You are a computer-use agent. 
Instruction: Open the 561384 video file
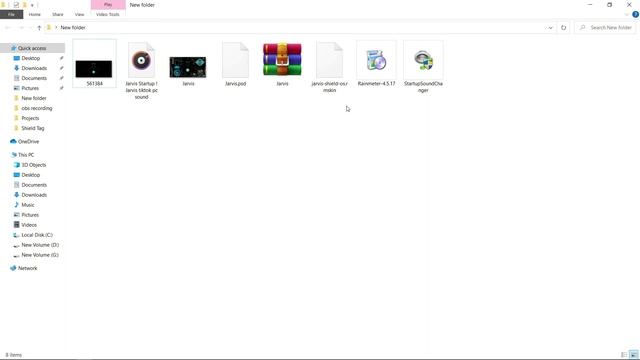(x=94, y=64)
